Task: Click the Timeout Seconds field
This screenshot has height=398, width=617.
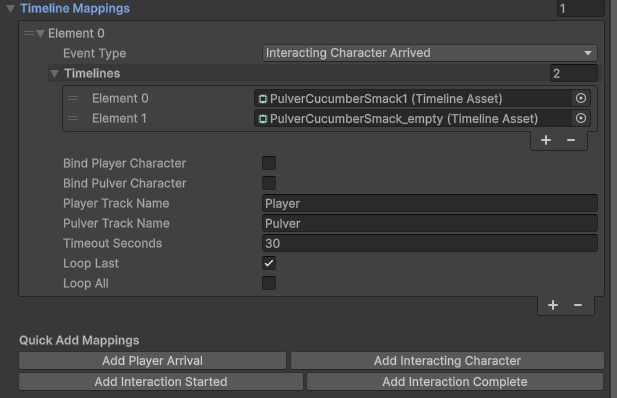Action: [x=430, y=243]
